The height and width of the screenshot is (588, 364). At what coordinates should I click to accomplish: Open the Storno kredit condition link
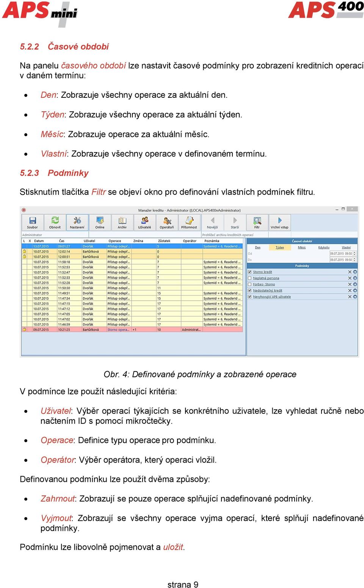(262, 272)
